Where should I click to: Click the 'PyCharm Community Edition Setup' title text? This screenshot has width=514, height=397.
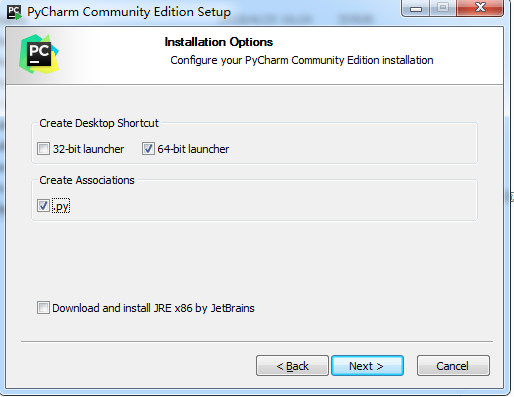[x=129, y=12]
